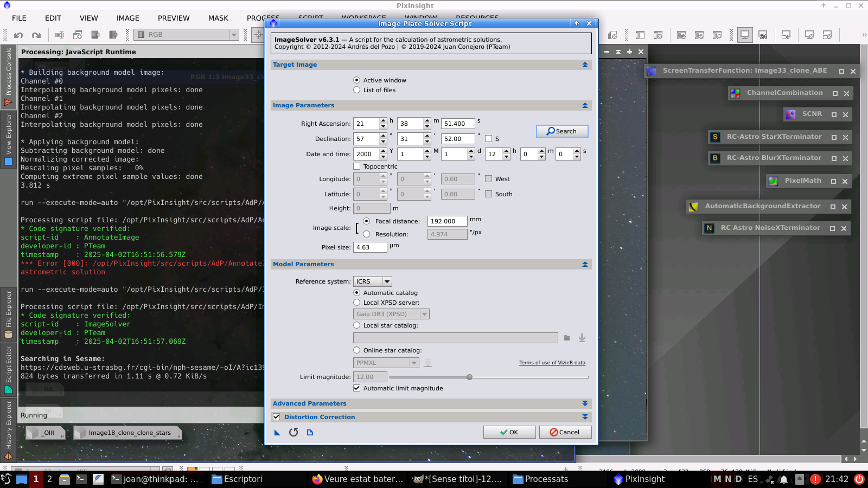Open Terms of use of VizieR data link
Viewport: 868px width, 488px height.
click(x=552, y=363)
